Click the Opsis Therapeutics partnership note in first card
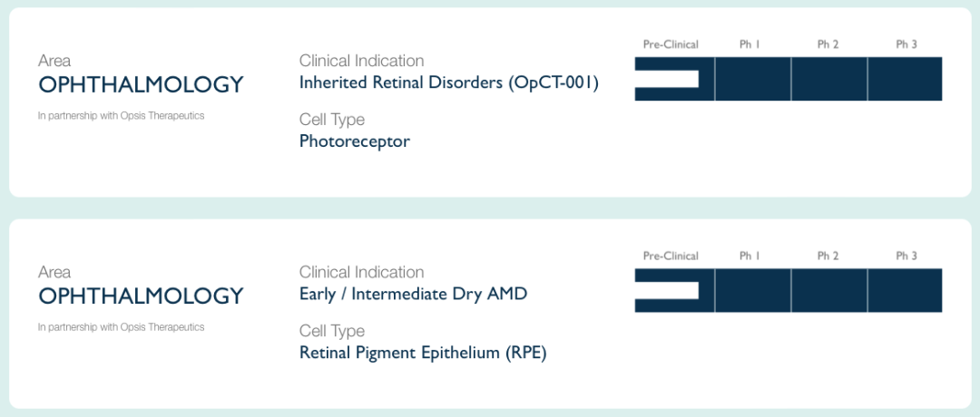The width and height of the screenshot is (980, 417). (122, 115)
